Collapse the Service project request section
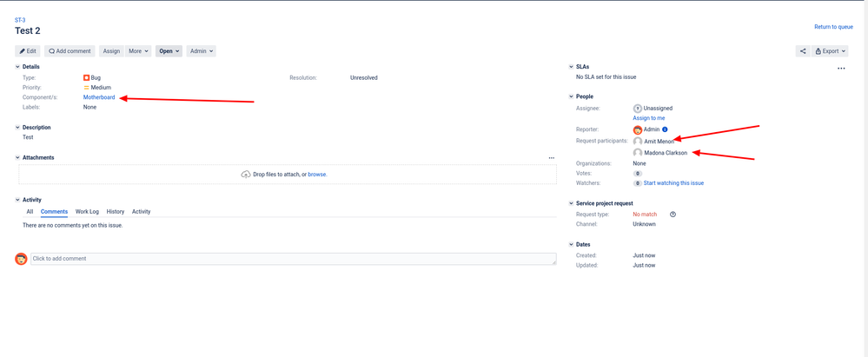 [x=572, y=203]
